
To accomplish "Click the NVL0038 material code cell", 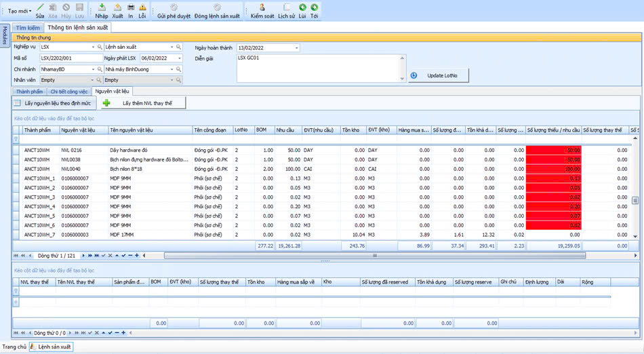I will [83, 160].
